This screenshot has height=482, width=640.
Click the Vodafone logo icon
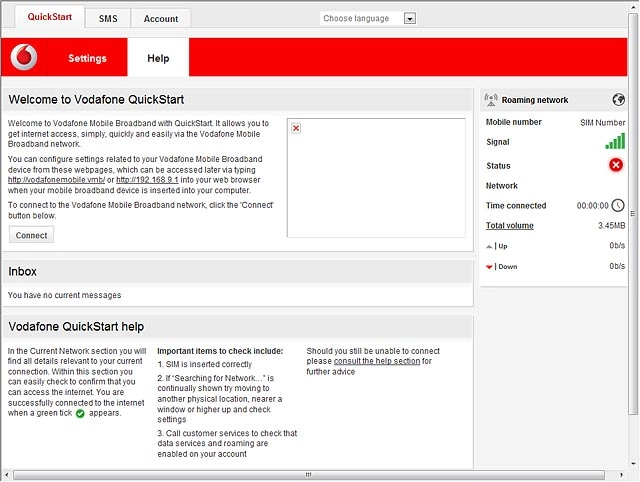pyautogui.click(x=24, y=57)
